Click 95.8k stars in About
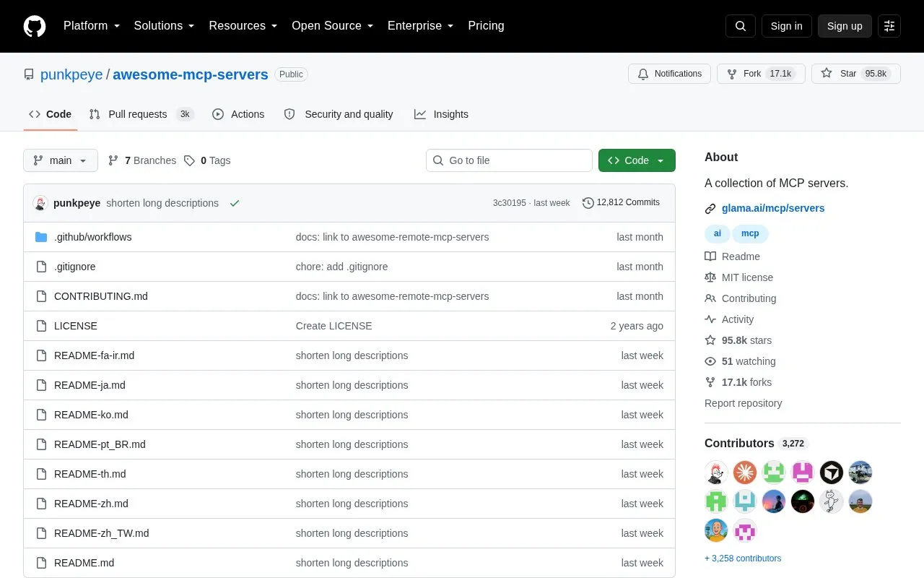 pyautogui.click(x=738, y=340)
